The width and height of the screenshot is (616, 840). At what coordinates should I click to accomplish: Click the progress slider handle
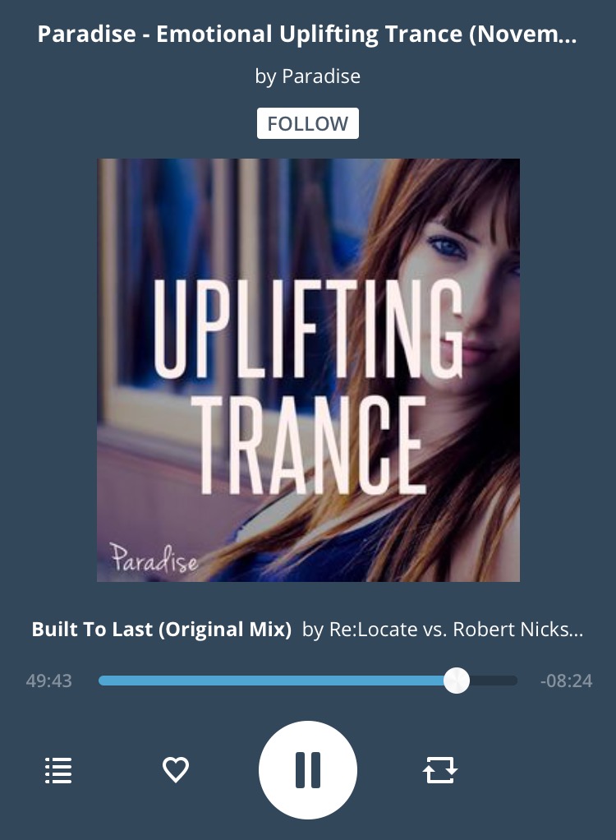[457, 681]
